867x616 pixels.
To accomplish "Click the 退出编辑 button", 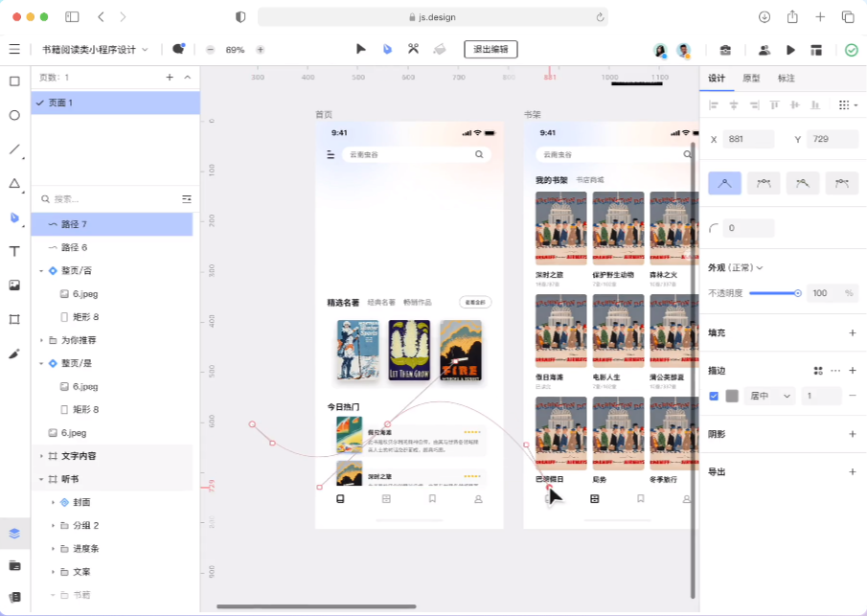I will [491, 49].
